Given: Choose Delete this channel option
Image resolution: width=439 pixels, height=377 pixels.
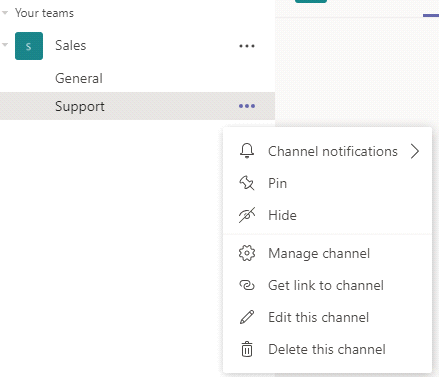Looking at the screenshot, I should pyautogui.click(x=327, y=349).
